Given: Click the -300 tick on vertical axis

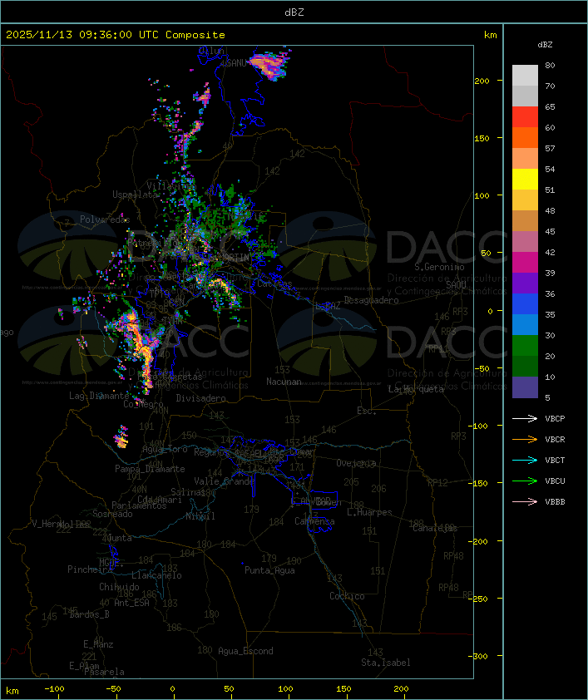Looking at the screenshot, I should click(x=480, y=656).
